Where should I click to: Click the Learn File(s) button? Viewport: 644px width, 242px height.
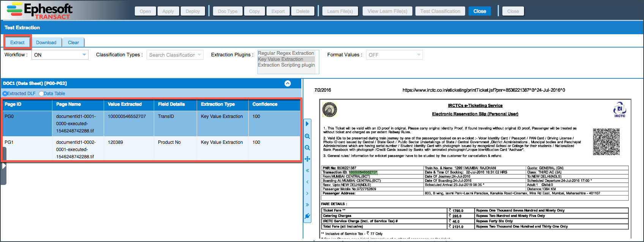point(340,11)
